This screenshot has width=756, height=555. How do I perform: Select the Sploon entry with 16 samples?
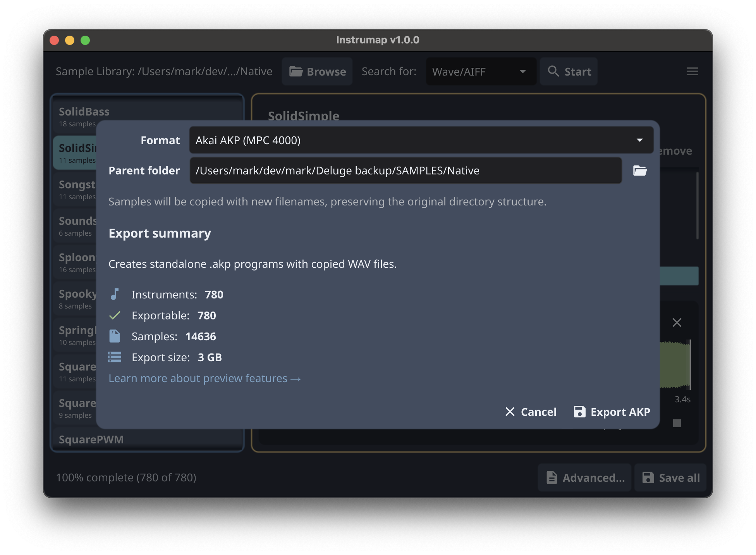tap(75, 262)
